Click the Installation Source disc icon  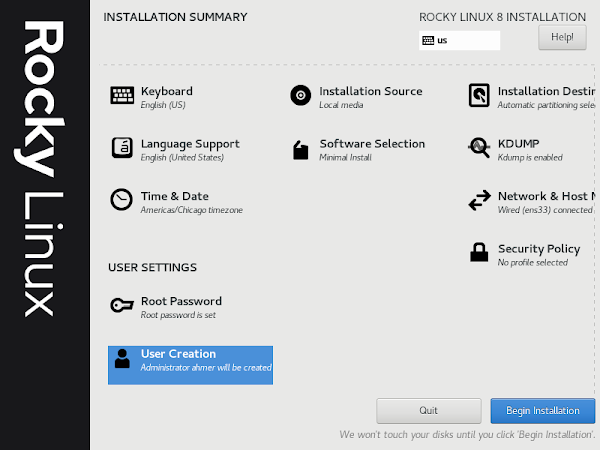tap(301, 95)
